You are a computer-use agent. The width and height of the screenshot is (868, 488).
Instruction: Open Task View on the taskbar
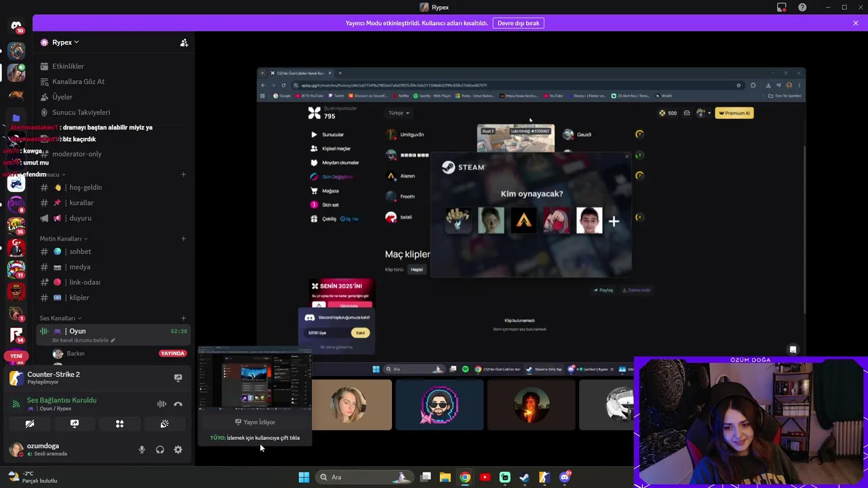(425, 477)
